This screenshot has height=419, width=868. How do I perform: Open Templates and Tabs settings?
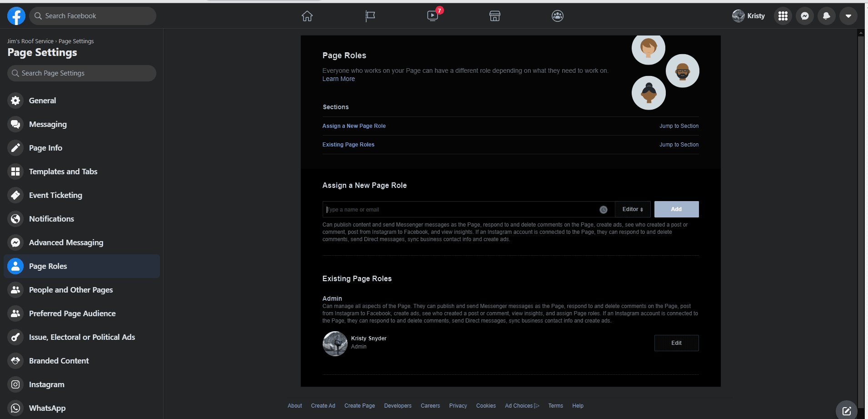[x=63, y=172]
